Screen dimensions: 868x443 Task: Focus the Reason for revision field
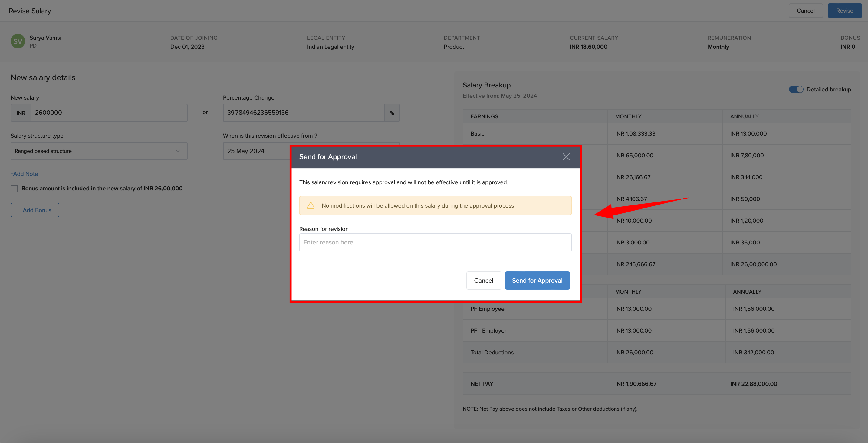click(x=435, y=242)
